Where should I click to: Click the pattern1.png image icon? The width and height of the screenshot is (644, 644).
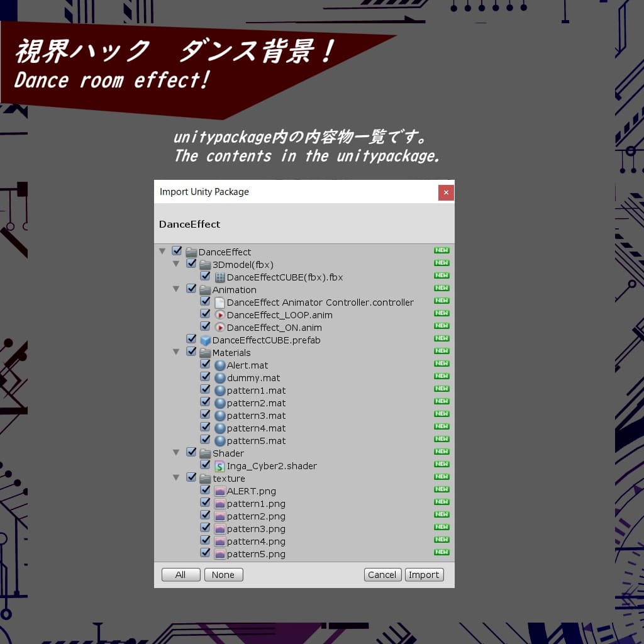[219, 504]
